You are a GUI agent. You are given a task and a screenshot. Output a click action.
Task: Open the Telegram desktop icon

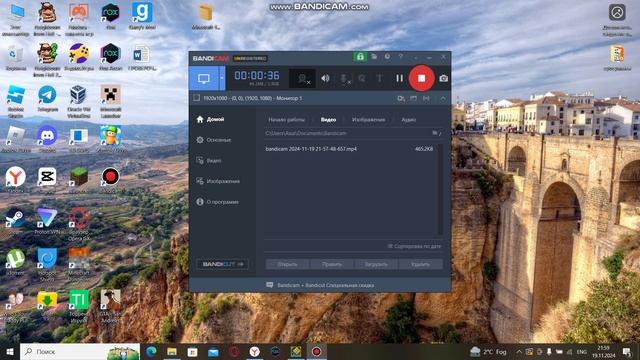coord(47,98)
